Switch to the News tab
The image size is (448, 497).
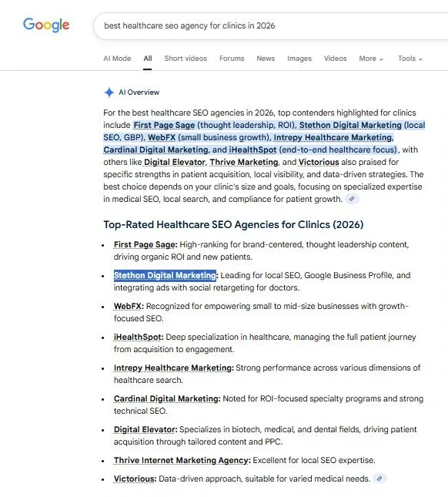click(x=266, y=59)
